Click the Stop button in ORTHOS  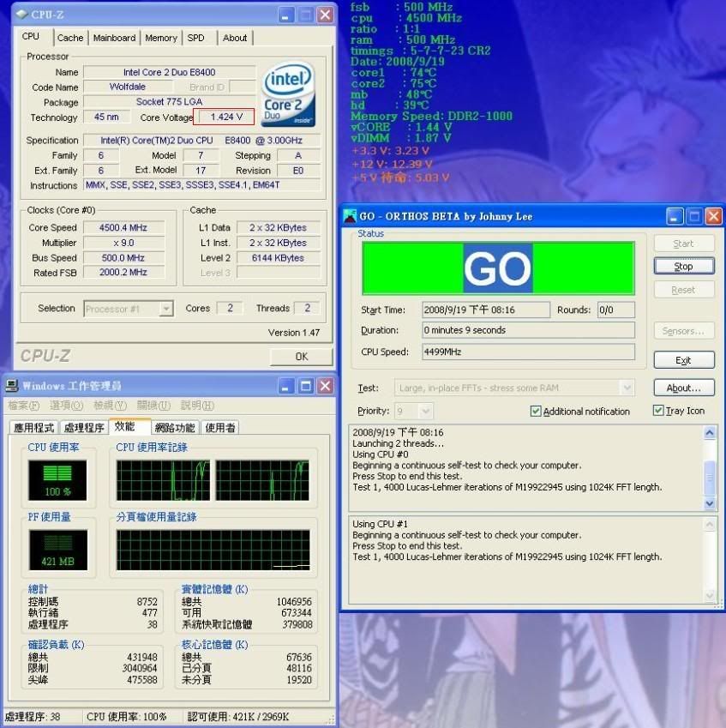coord(683,267)
